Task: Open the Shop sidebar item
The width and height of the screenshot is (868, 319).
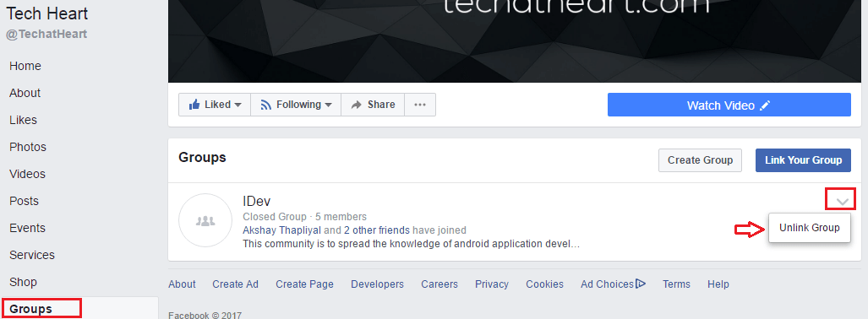Action: click(x=23, y=283)
